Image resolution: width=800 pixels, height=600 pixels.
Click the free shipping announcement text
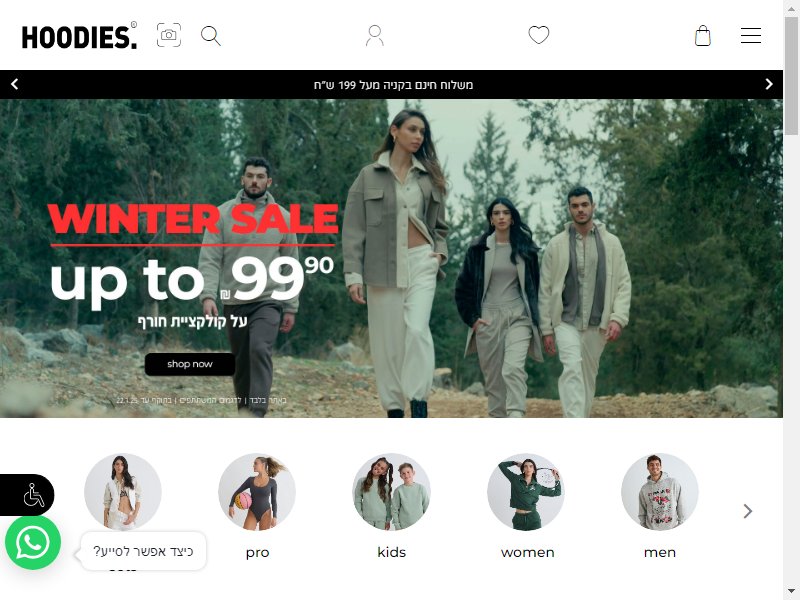[x=393, y=85]
